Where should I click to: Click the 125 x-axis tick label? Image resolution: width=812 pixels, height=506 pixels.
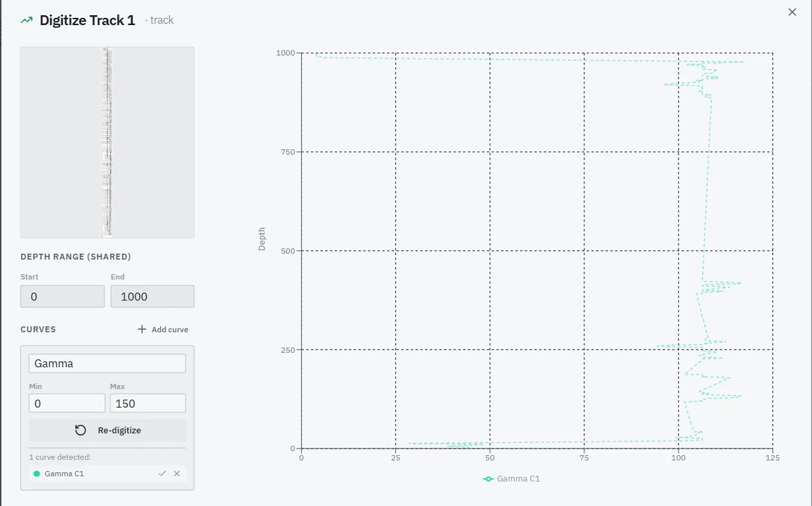pyautogui.click(x=772, y=457)
